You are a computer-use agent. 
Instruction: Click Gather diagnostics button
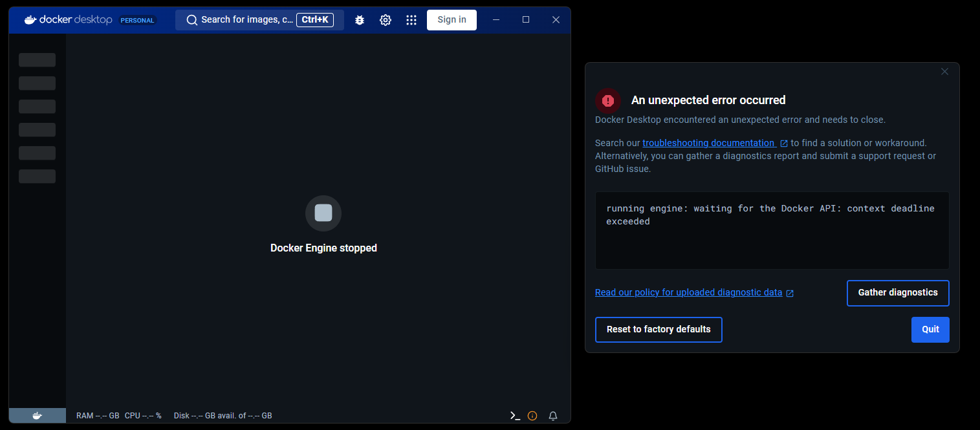[898, 293]
